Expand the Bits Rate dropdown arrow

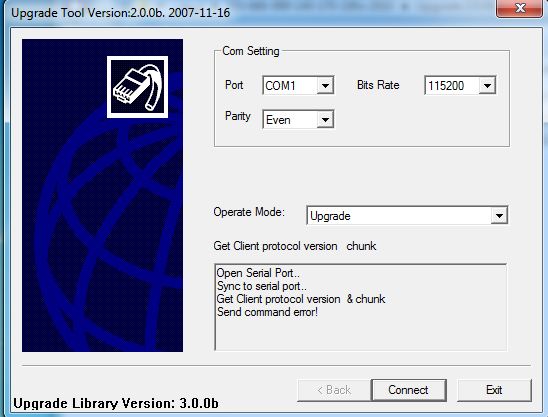tap(487, 85)
